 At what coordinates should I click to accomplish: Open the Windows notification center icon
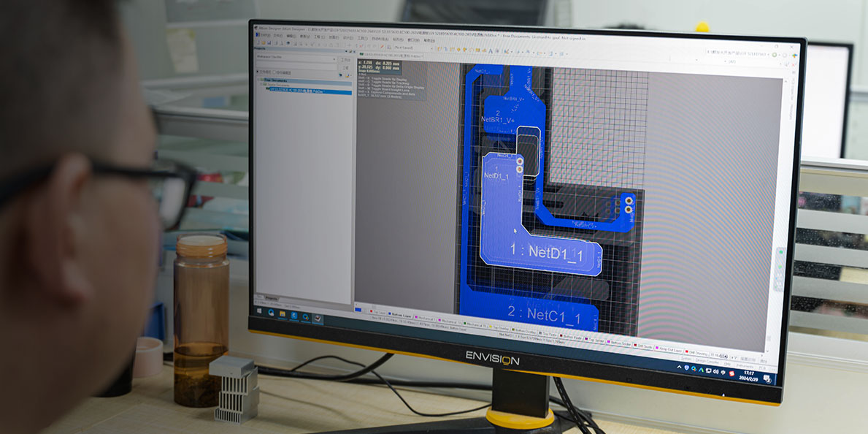point(767,378)
